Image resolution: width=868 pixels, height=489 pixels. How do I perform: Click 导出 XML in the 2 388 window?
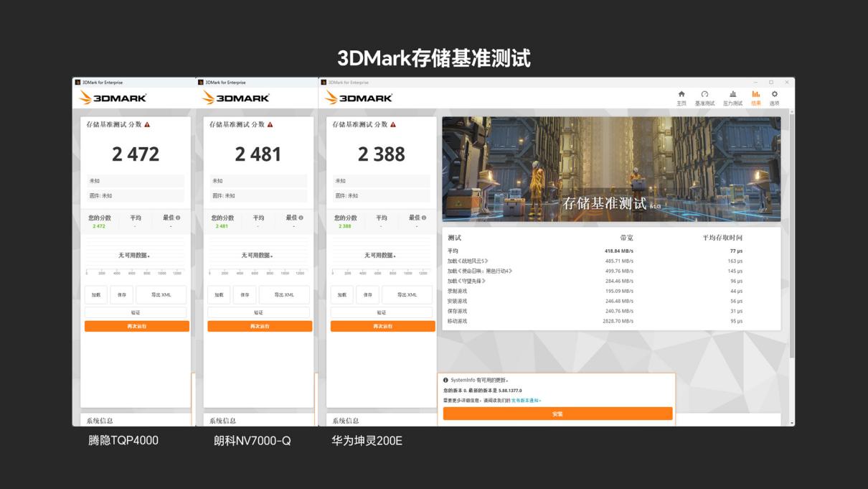[407, 294]
